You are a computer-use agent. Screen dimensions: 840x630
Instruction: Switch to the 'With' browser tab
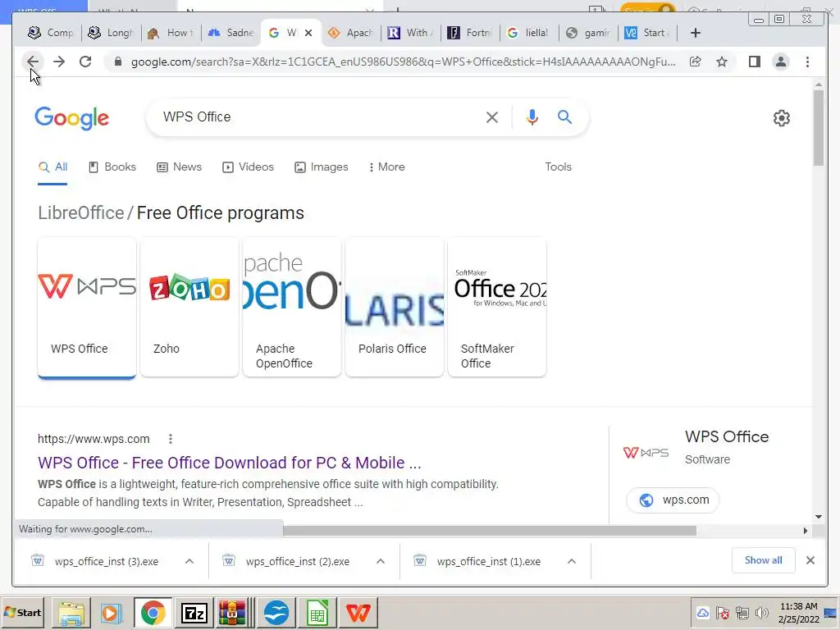tap(410, 33)
